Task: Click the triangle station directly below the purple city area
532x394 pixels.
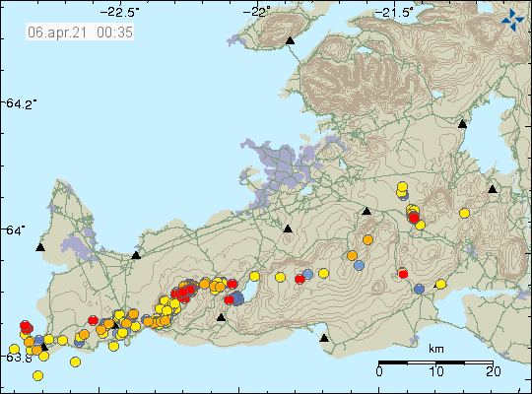Action: [x=288, y=229]
